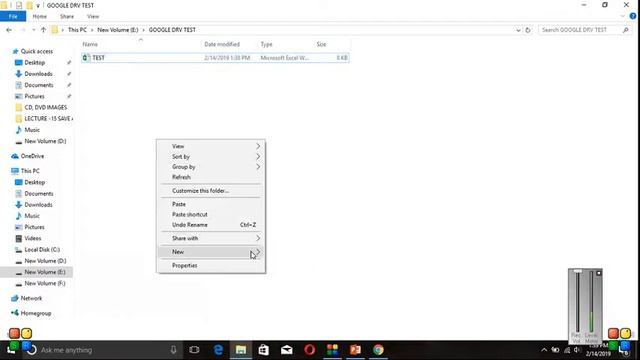Viewport: 640px width, 360px height.
Task: Sort by the Size column header
Action: (x=321, y=44)
